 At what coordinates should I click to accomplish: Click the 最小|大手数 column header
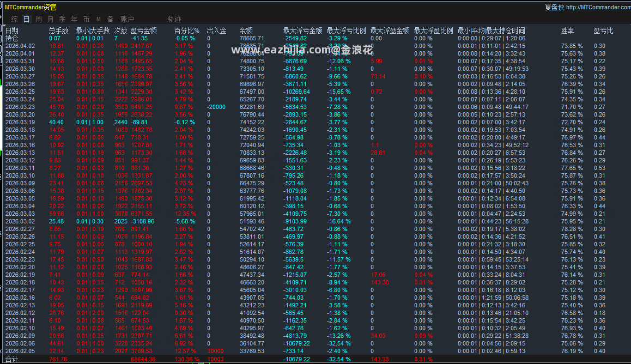point(93,31)
